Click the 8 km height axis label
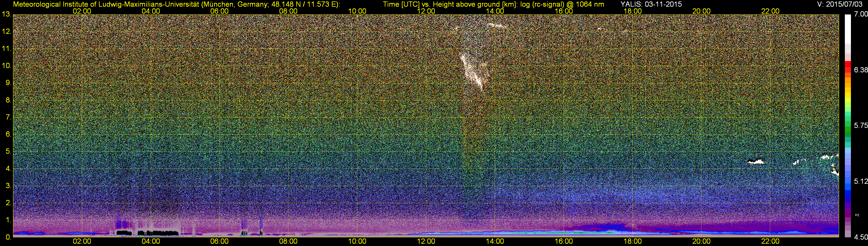This screenshot has width=868, height=246. [8, 100]
